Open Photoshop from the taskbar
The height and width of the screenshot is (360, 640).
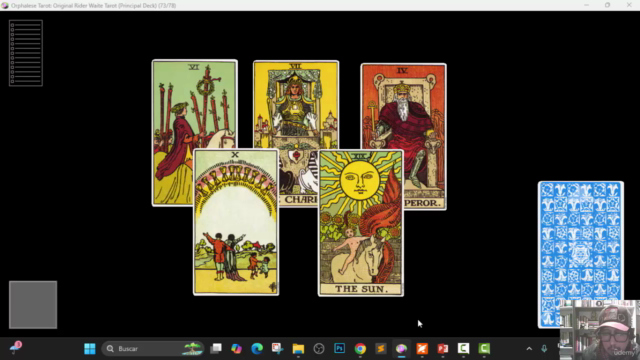pyautogui.click(x=340, y=349)
